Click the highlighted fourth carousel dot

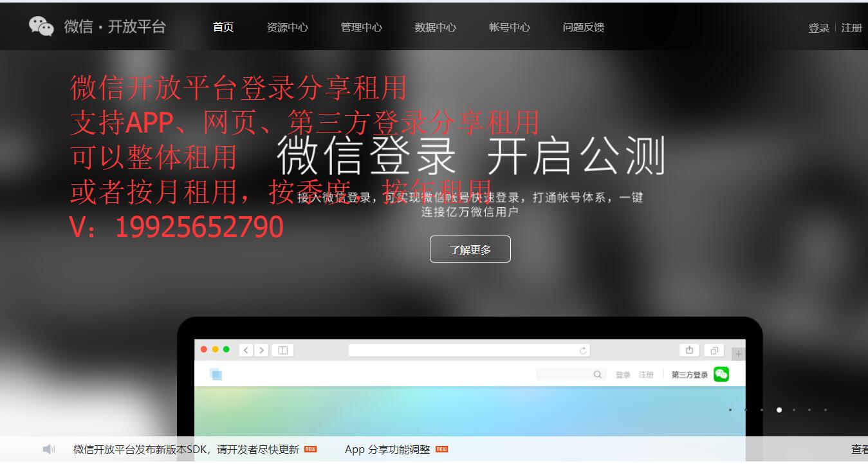point(779,410)
